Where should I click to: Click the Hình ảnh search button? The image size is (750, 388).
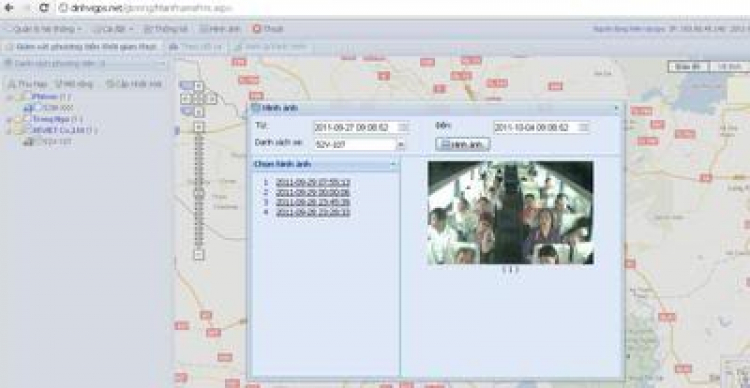(x=463, y=144)
